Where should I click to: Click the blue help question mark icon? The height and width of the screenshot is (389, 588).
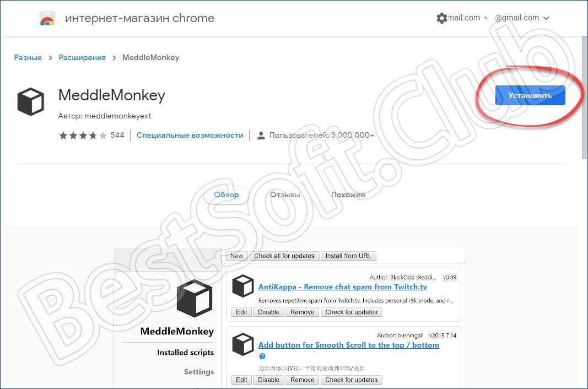(x=262, y=356)
